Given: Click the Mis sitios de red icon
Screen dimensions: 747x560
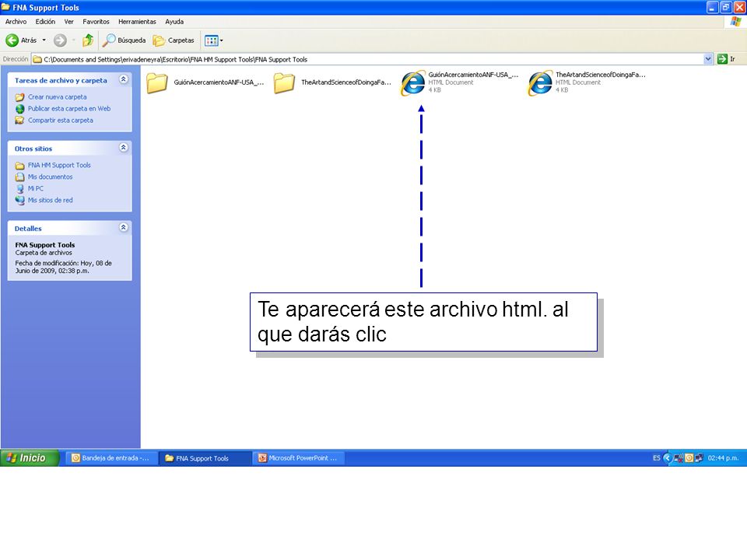Looking at the screenshot, I should [19, 201].
